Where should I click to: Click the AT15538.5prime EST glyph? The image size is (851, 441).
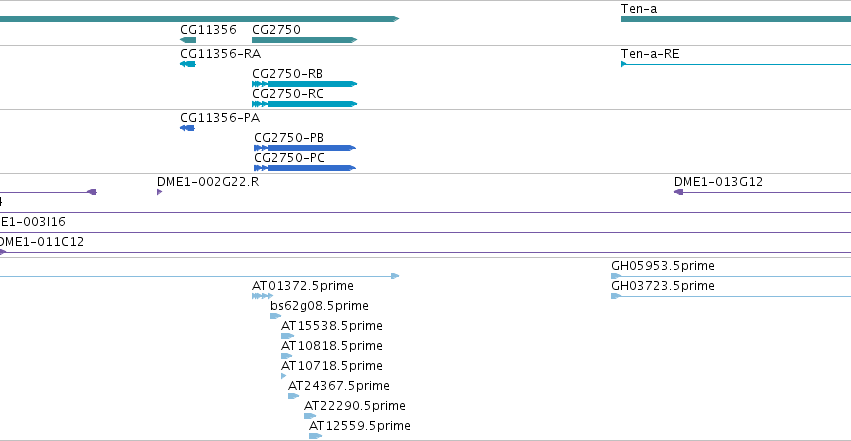(287, 336)
